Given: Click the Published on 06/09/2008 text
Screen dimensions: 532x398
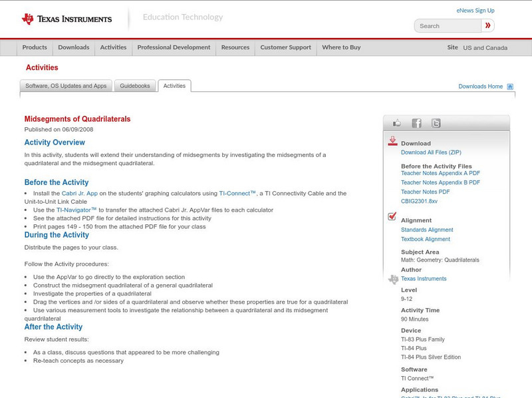Looking at the screenshot, I should click(x=59, y=129).
